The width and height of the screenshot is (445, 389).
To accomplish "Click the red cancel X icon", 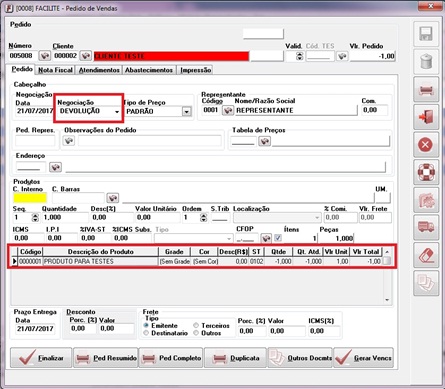I will click(x=426, y=145).
